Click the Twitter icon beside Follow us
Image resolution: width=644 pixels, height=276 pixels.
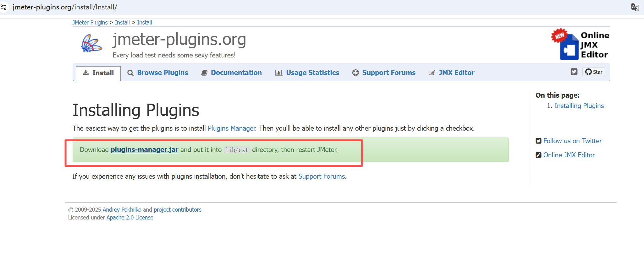coord(538,141)
